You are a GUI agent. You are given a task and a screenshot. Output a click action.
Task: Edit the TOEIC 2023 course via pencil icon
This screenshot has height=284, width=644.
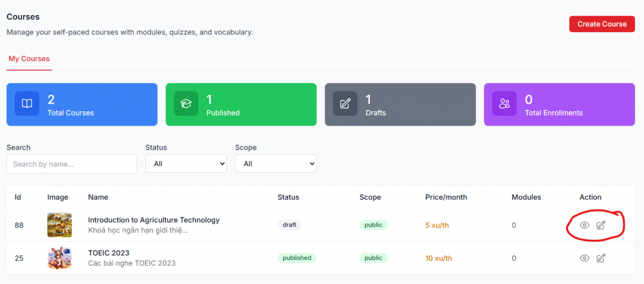pyautogui.click(x=601, y=258)
